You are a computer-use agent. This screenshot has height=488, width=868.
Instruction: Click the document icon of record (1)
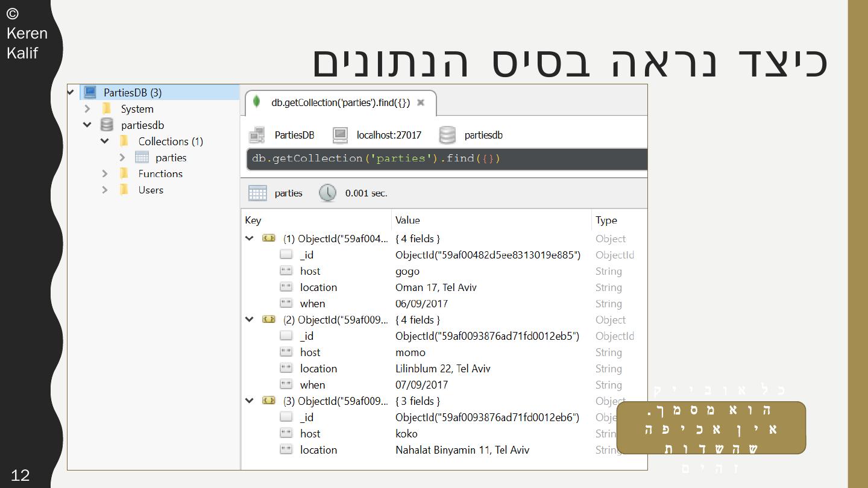click(x=269, y=239)
